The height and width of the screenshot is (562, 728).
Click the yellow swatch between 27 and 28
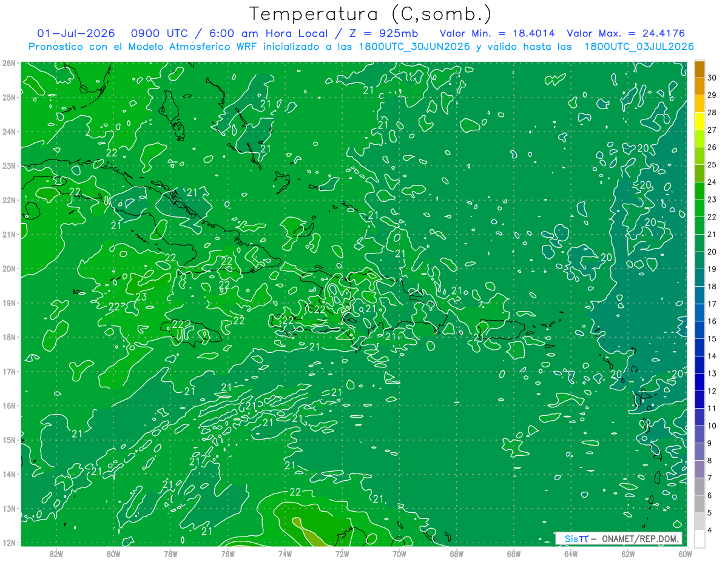click(699, 121)
